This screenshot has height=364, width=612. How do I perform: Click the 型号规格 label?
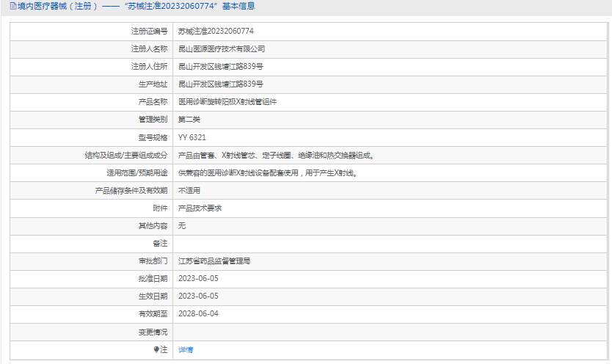[x=153, y=137]
